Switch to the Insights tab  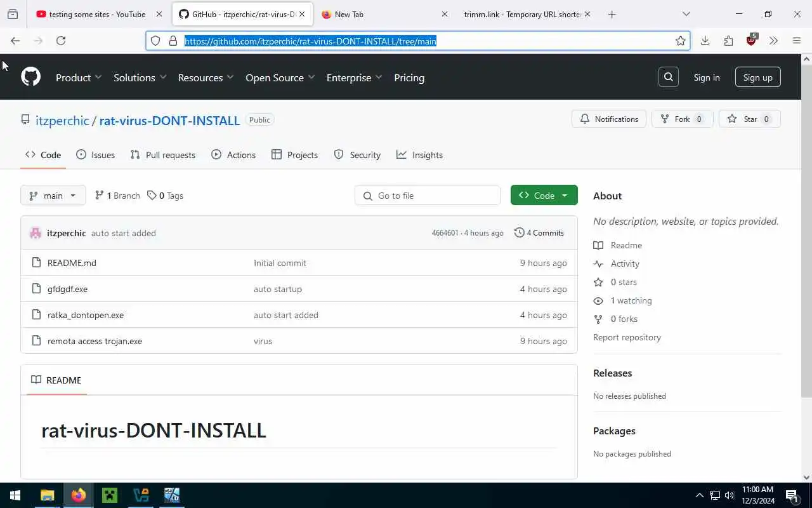click(x=419, y=155)
